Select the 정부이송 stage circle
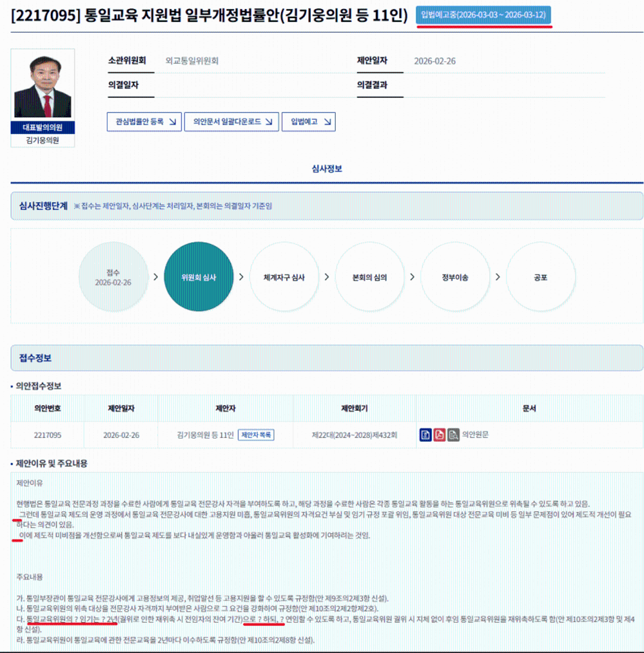This screenshot has width=644, height=653. 455,277
